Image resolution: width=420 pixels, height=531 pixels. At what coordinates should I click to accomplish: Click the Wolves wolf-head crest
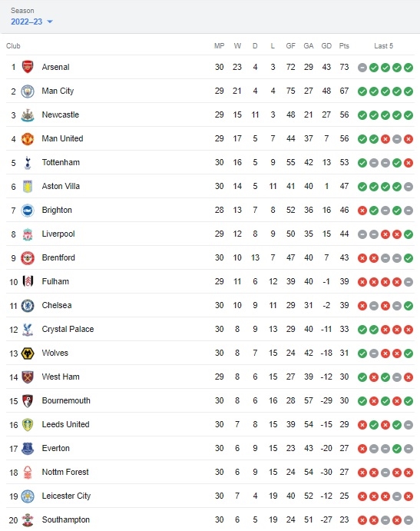pyautogui.click(x=28, y=353)
